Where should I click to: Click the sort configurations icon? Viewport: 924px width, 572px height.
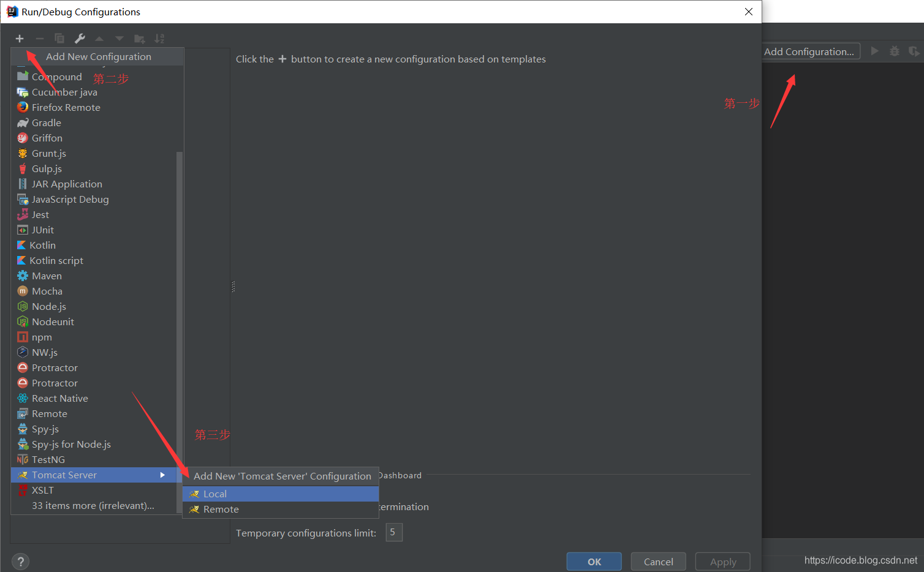(x=159, y=39)
